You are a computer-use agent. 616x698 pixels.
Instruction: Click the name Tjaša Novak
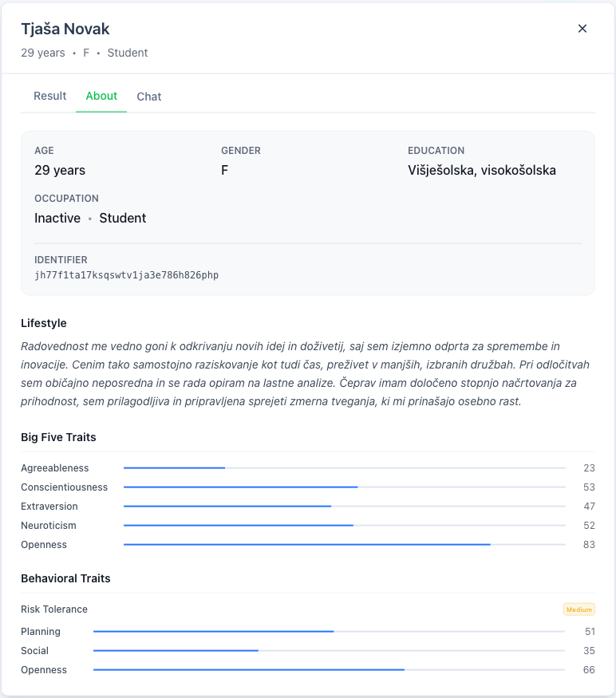(x=65, y=28)
